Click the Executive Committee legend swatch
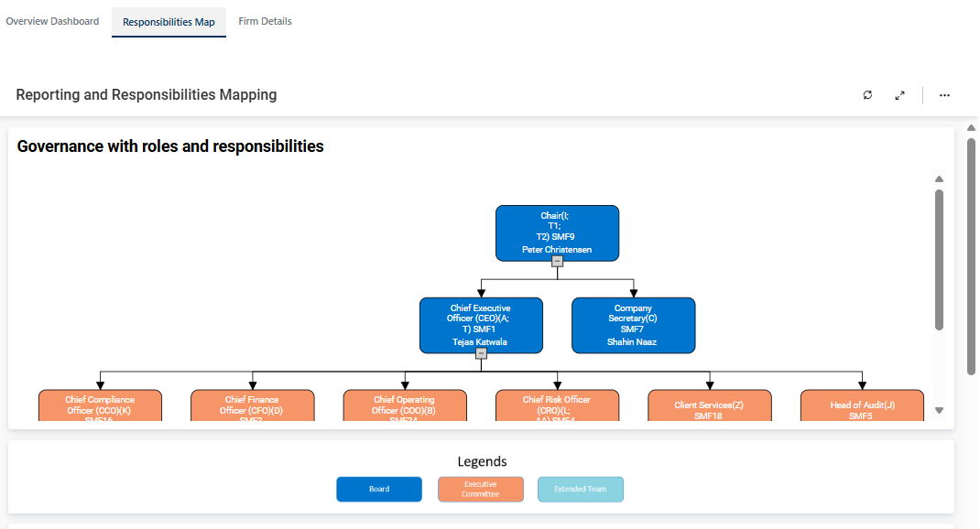The width and height of the screenshot is (980, 529). click(480, 490)
